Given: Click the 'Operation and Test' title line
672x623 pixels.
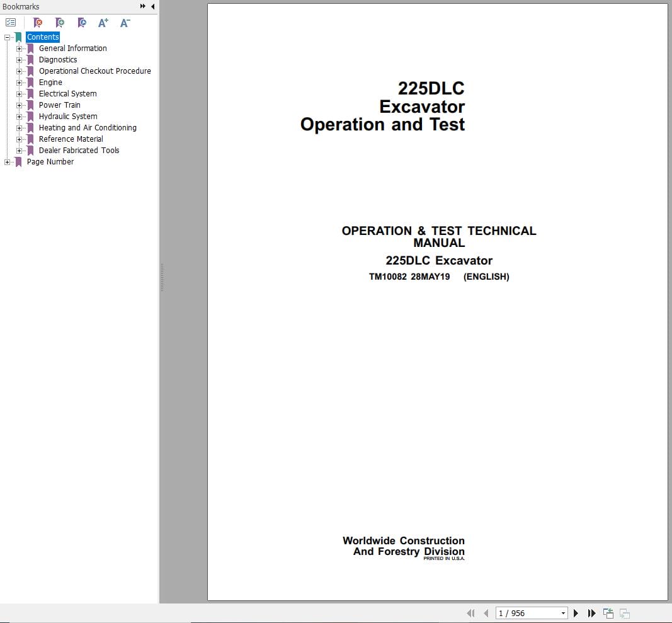Looking at the screenshot, I should [382, 124].
